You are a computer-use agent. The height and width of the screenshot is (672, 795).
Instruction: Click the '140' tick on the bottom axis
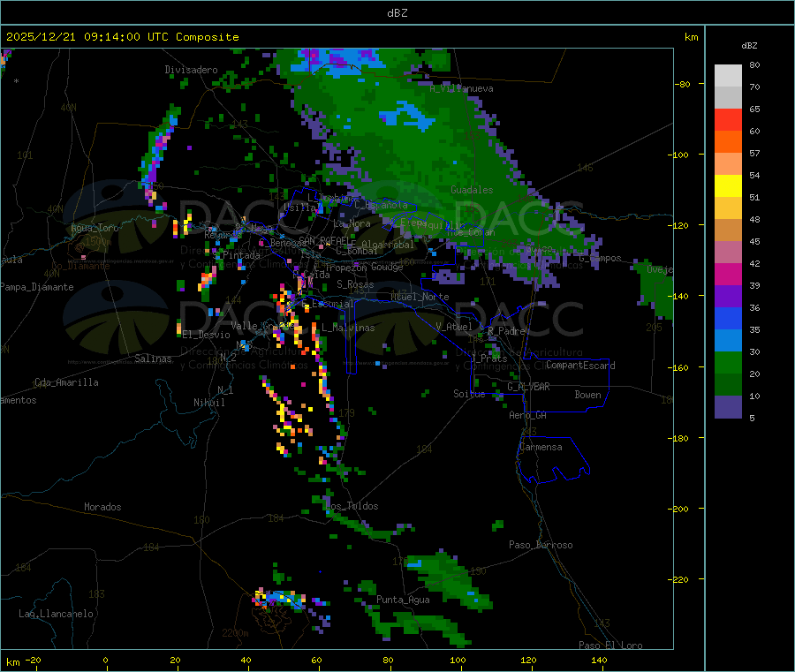[599, 661]
